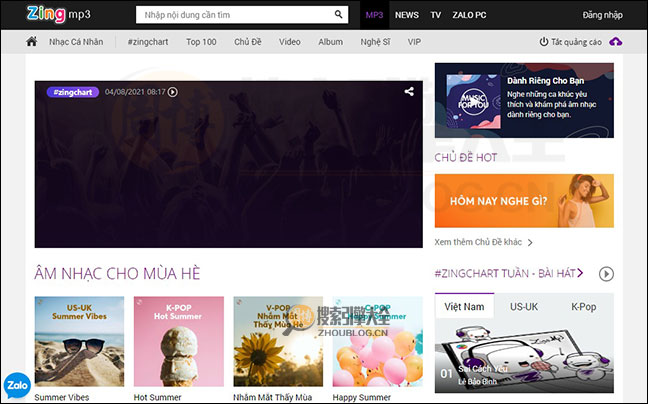Screen dimensions: 648x404
Task: Open artist Lê Bảo Bình
Action: coord(477,381)
